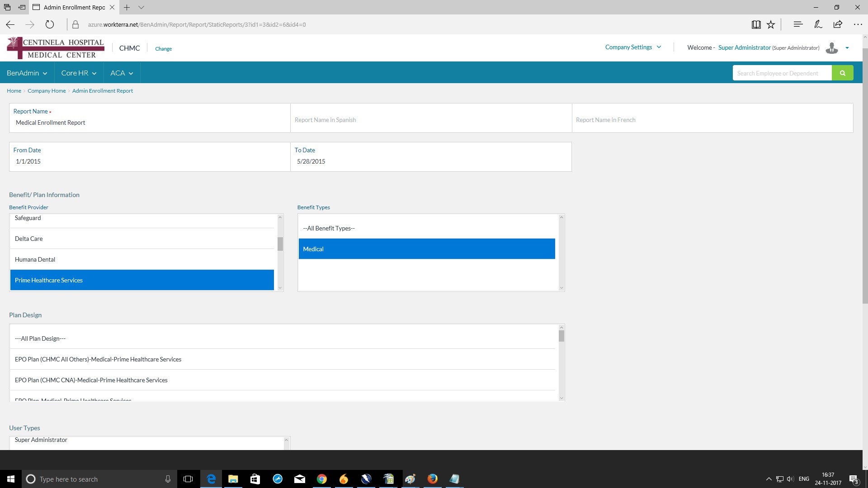
Task: Expand the user account arrow dropdown
Action: coord(847,48)
